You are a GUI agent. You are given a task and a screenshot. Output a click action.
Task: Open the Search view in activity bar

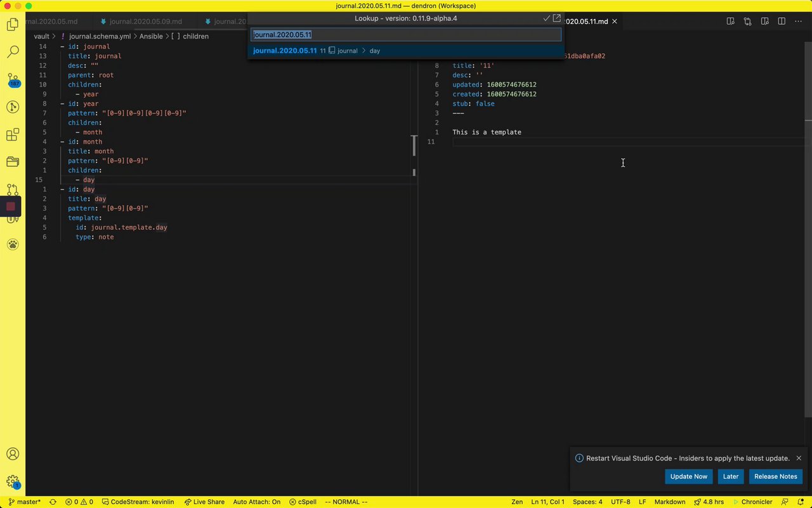click(x=13, y=52)
